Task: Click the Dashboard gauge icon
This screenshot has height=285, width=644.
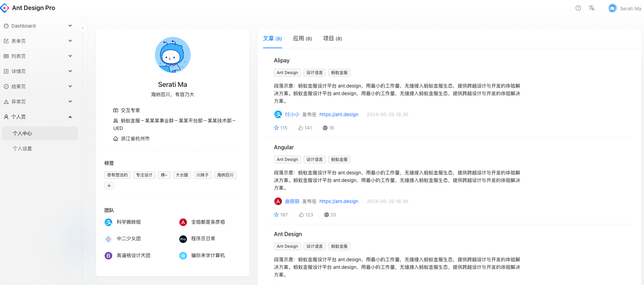Action: point(6,26)
